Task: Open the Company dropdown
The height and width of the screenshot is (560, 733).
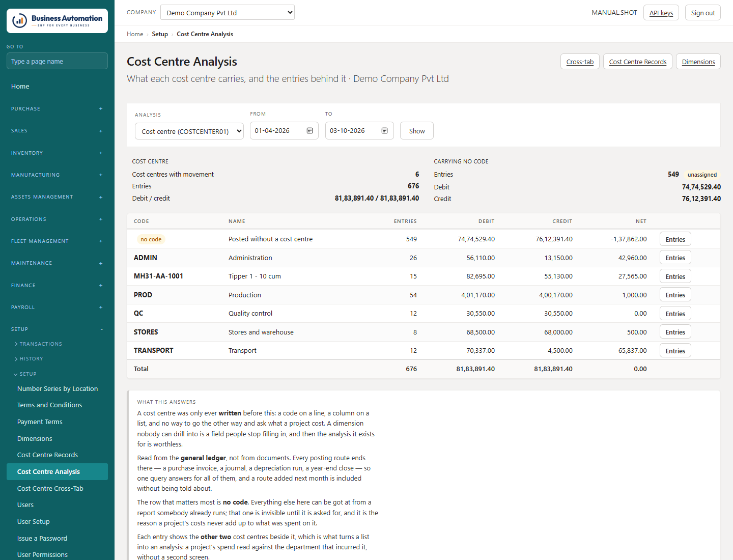Action: click(228, 13)
